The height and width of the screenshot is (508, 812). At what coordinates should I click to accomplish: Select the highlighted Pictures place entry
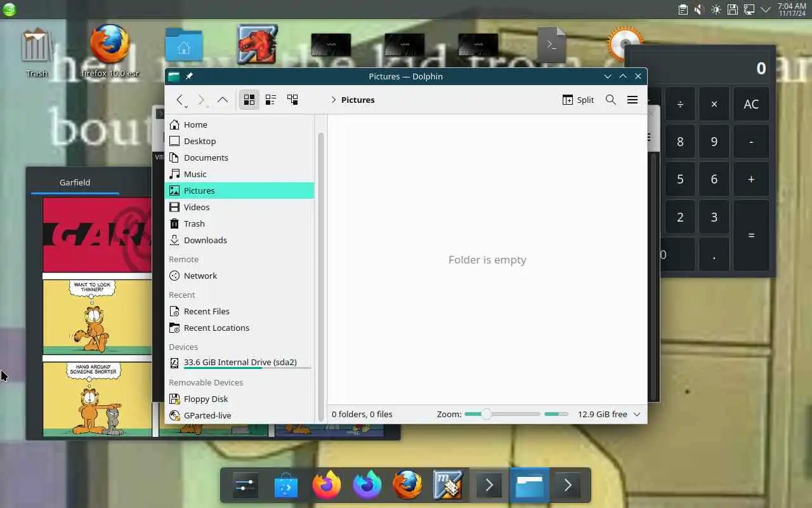[x=240, y=190]
